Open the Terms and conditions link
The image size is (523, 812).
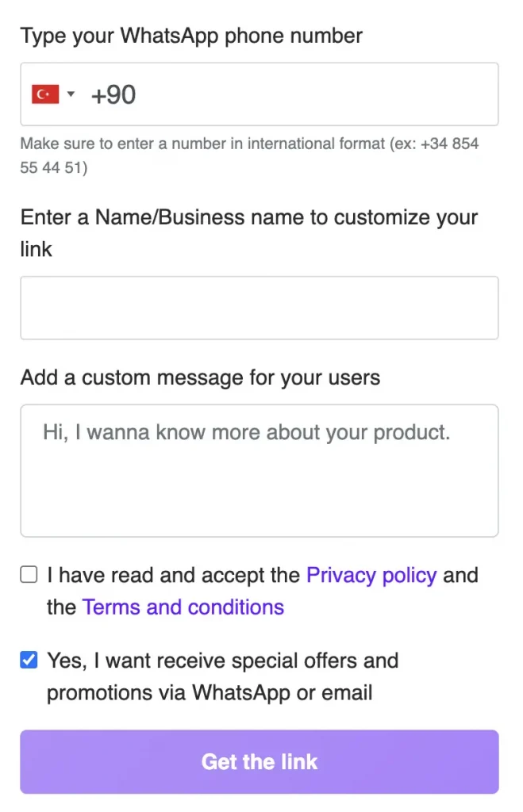(x=183, y=607)
